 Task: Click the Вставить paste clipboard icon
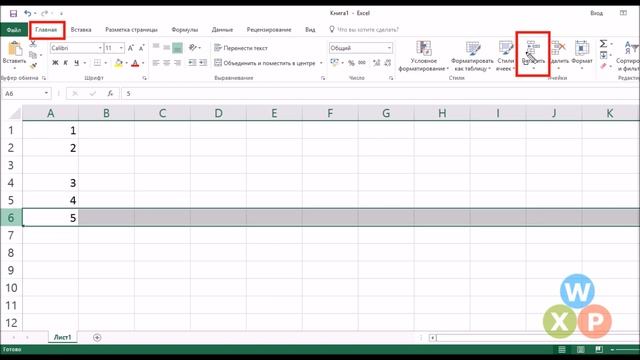point(15,49)
